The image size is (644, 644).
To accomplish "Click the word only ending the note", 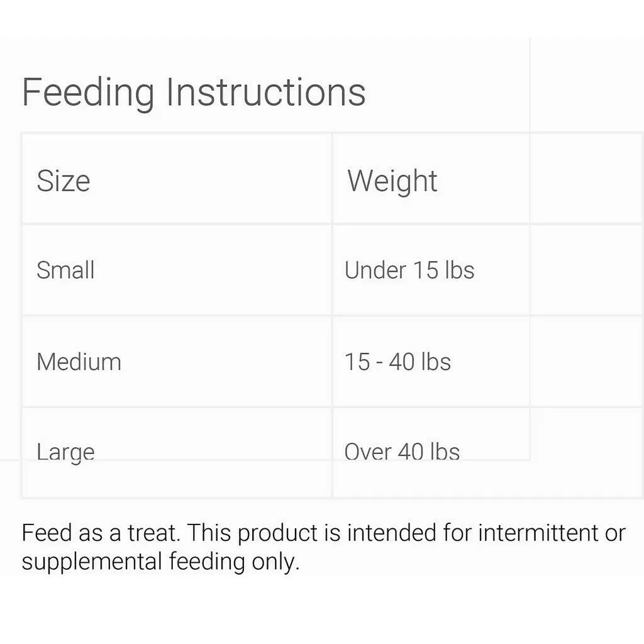I will pos(275,562).
